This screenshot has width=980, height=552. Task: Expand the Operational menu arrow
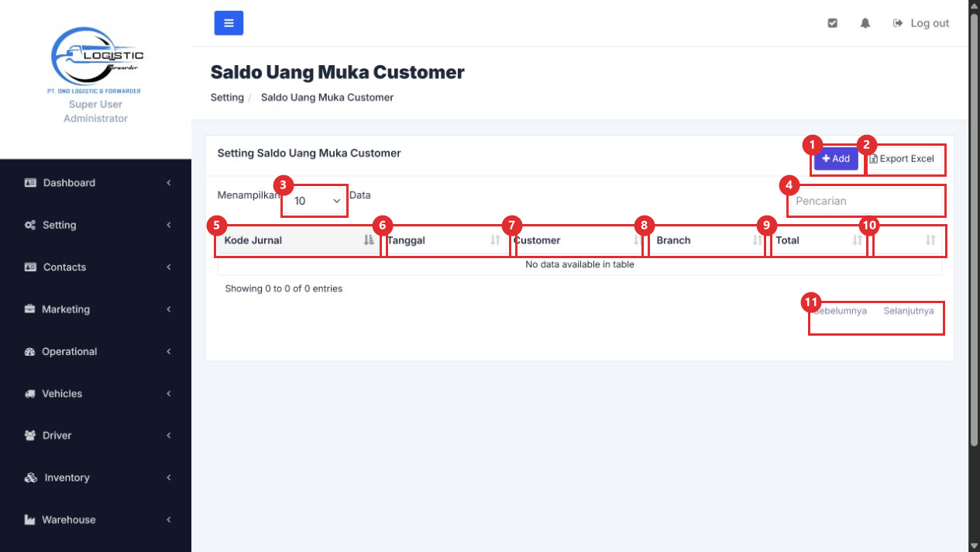[169, 351]
